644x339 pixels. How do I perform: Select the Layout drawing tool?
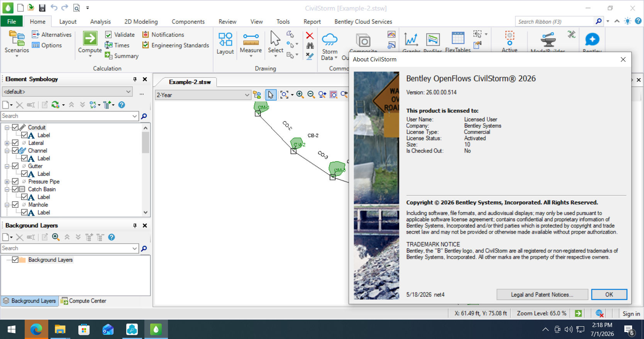click(225, 43)
